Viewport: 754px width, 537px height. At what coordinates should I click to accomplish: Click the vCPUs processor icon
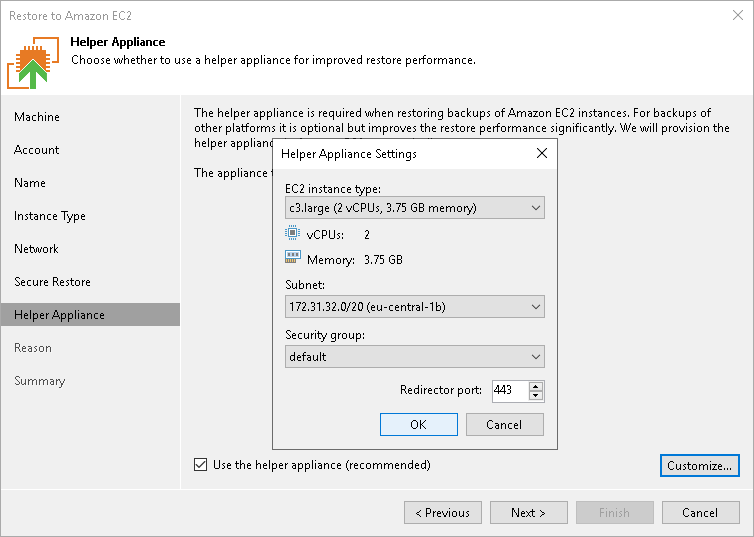(x=292, y=233)
